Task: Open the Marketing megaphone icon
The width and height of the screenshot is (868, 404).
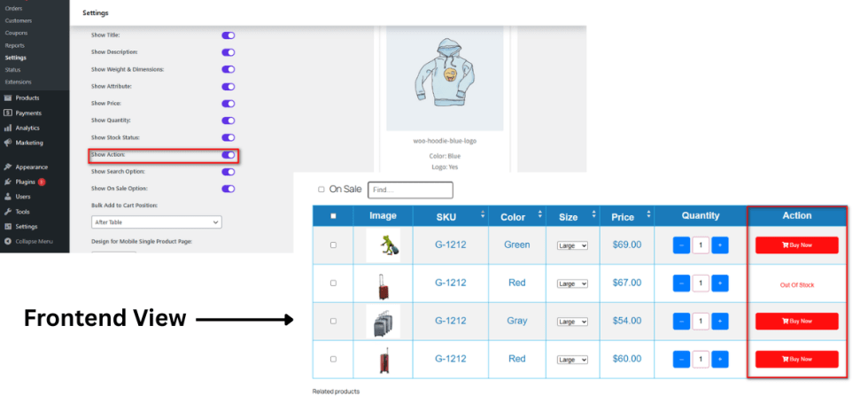Action: click(x=8, y=143)
